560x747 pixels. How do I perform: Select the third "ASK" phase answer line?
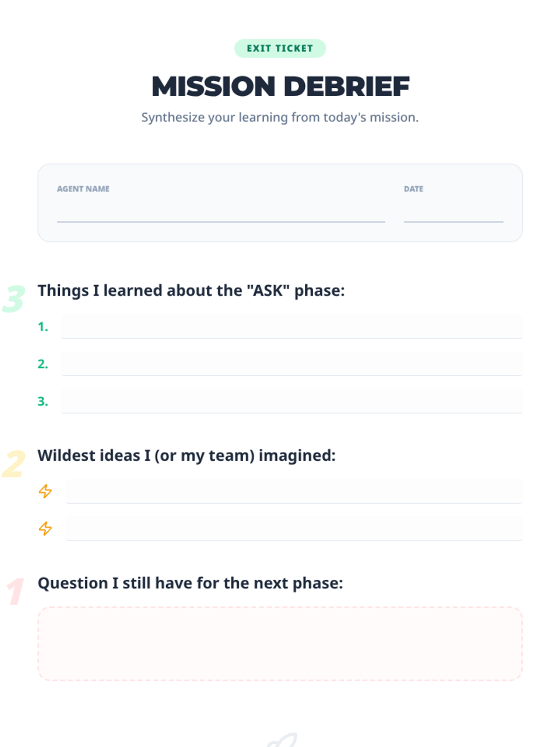(291, 401)
